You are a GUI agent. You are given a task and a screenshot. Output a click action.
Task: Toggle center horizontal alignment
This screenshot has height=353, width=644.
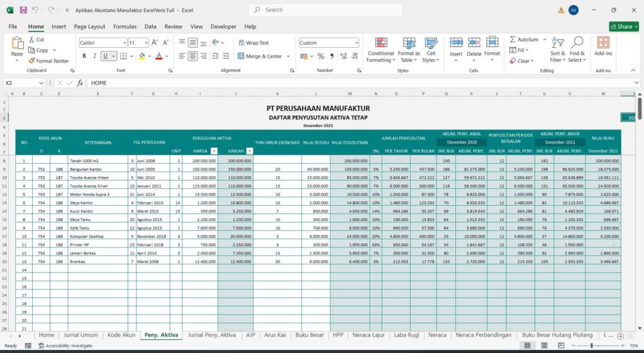(x=192, y=56)
